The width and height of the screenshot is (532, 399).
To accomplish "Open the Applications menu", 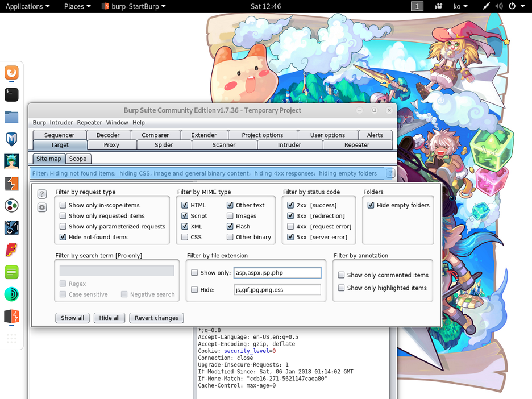I will coord(27,6).
